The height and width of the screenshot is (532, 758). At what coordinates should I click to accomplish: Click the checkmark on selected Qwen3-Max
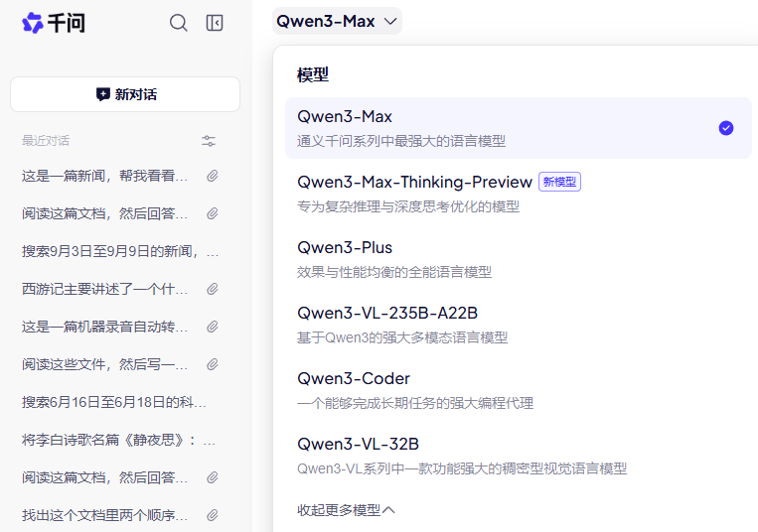pyautogui.click(x=726, y=128)
